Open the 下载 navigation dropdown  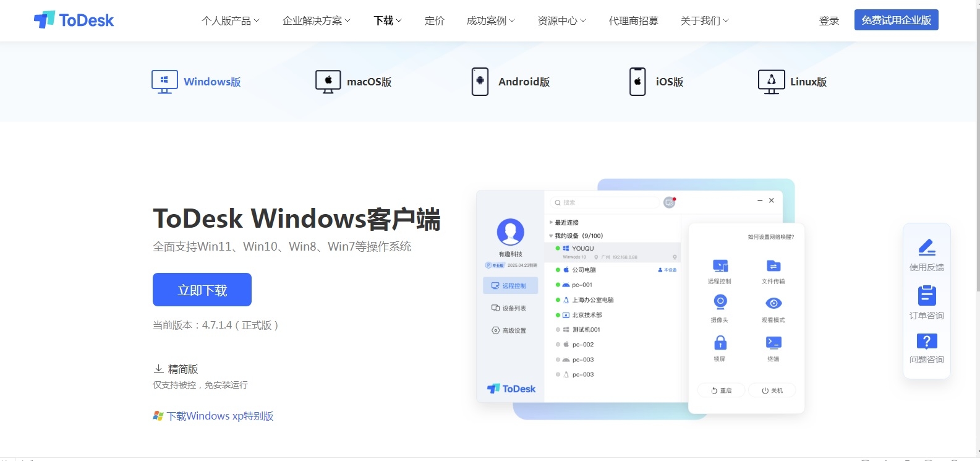click(x=388, y=21)
